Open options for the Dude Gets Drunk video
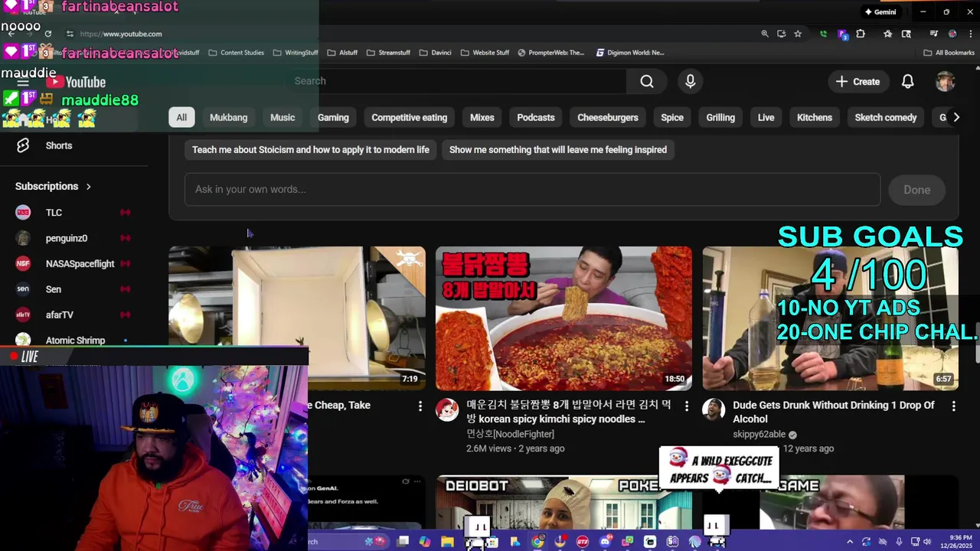Screen dimensions: 980x551 953,406
